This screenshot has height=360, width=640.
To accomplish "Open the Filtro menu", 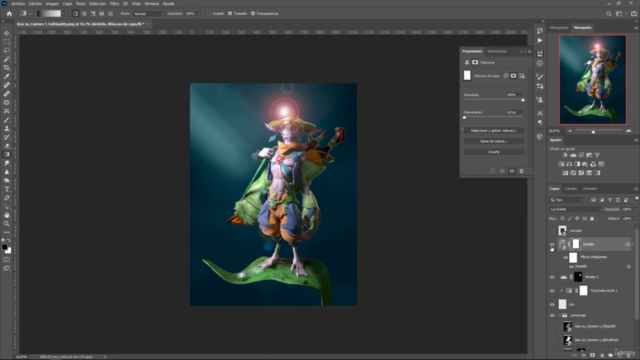I will (114, 3).
